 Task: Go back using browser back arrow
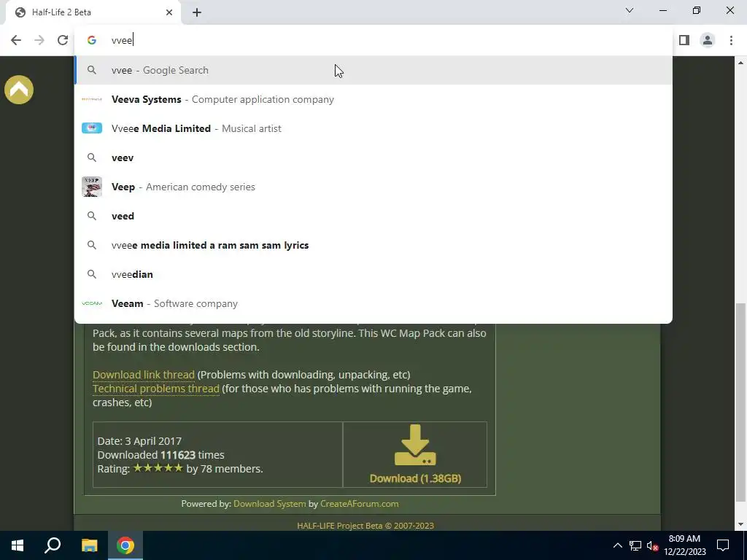click(x=16, y=40)
